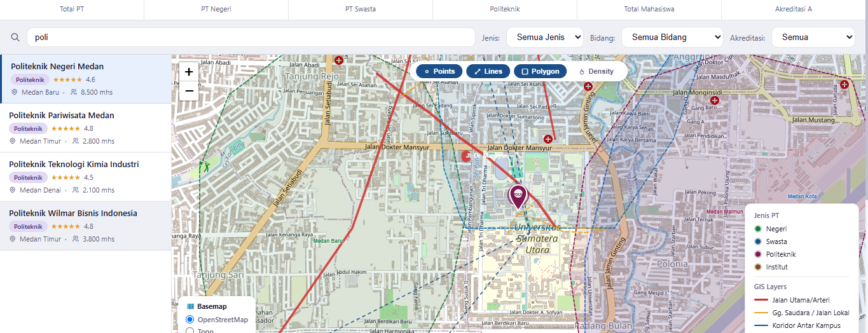Screen dimensions: 868x333
Task: Click 'Jenis PT' legend heading
Action: pyautogui.click(x=766, y=215)
